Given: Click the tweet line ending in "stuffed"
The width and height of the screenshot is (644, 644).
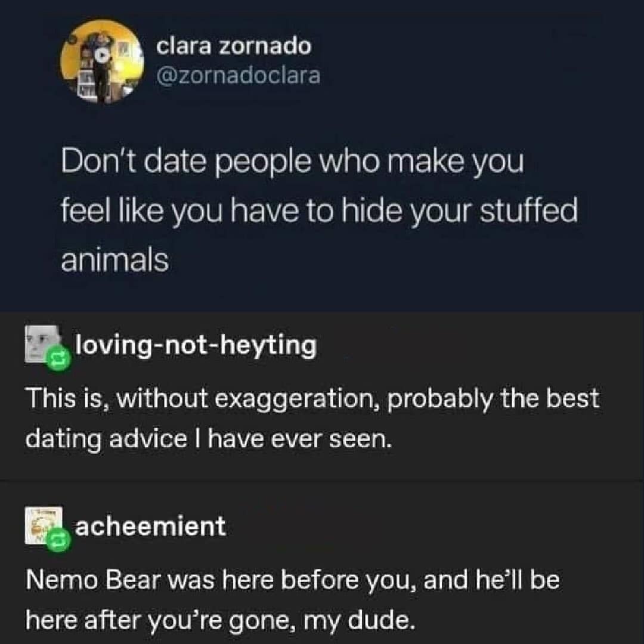Looking at the screenshot, I should [320, 212].
